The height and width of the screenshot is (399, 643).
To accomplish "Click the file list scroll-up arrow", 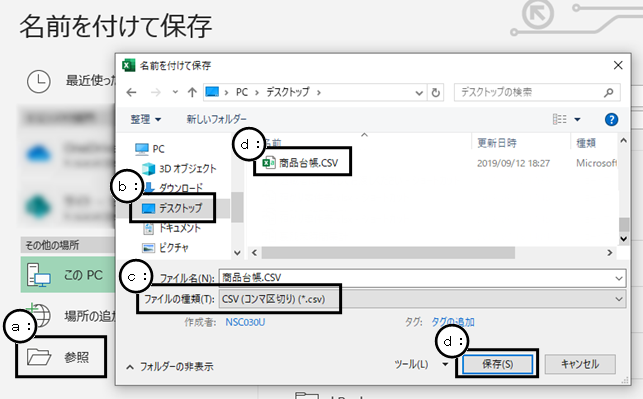I will coord(623,141).
